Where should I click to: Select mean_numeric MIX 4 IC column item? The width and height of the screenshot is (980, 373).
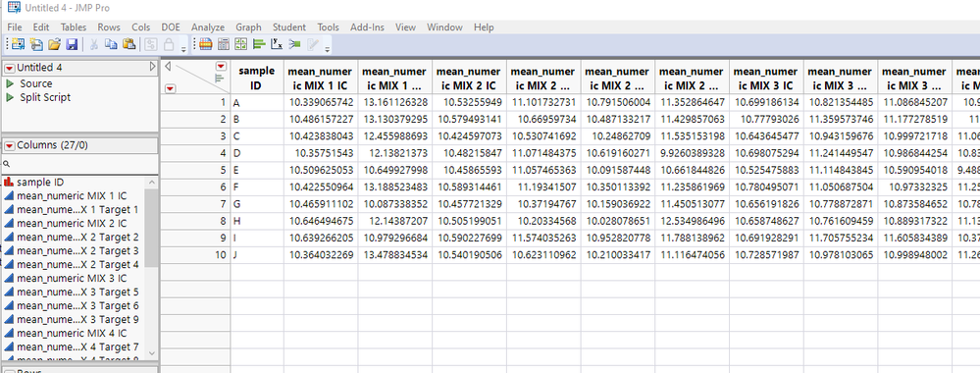(72, 334)
